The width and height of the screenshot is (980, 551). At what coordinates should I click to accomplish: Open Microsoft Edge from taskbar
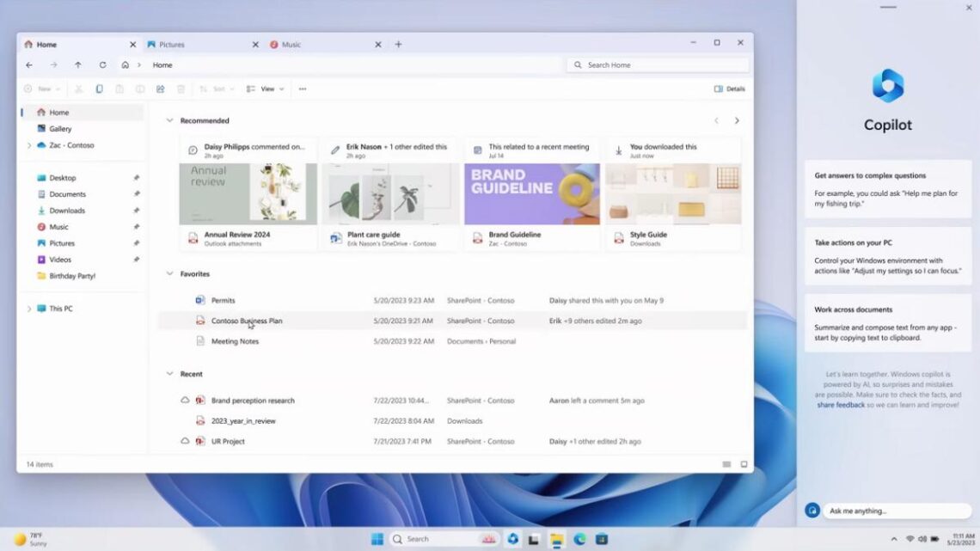tap(579, 539)
